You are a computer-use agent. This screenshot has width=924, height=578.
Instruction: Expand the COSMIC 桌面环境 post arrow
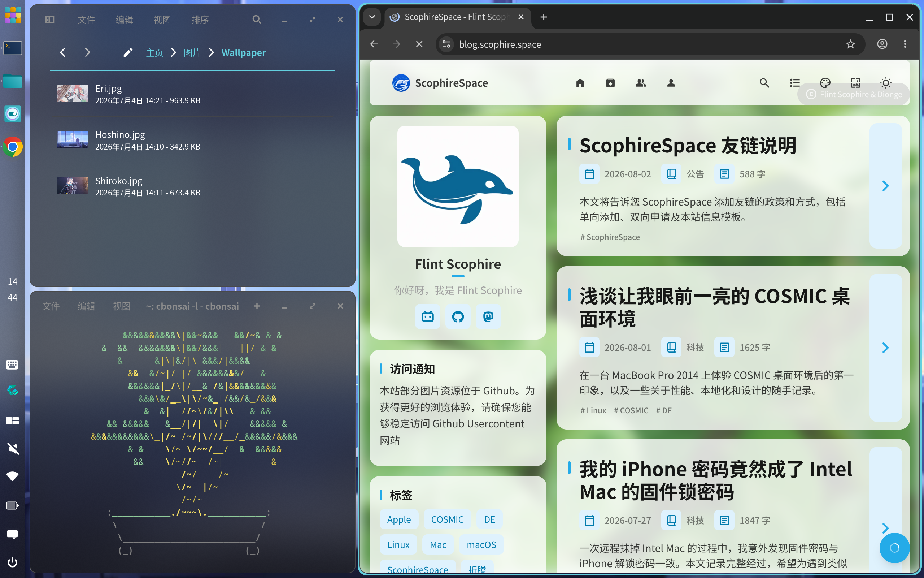click(886, 348)
